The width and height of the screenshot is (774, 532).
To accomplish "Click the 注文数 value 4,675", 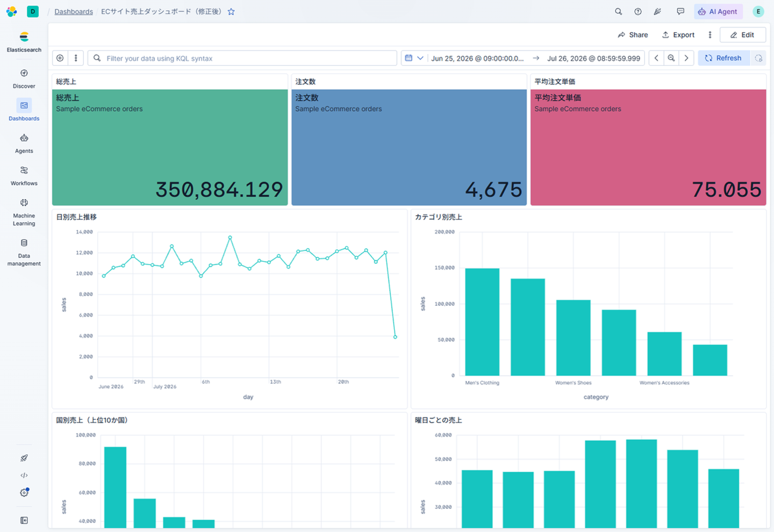I will point(493,189).
